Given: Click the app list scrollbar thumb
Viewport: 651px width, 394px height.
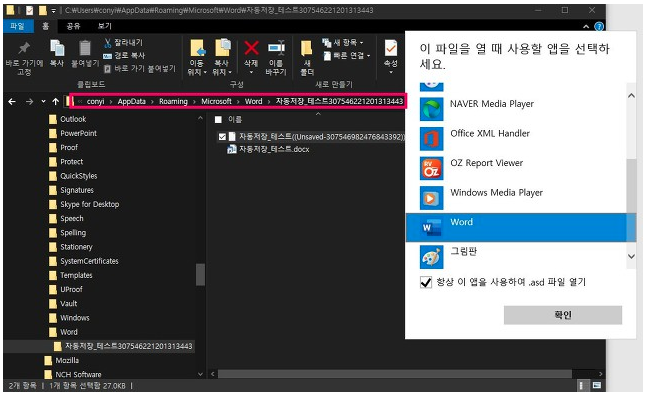Looking at the screenshot, I should pyautogui.click(x=631, y=186).
